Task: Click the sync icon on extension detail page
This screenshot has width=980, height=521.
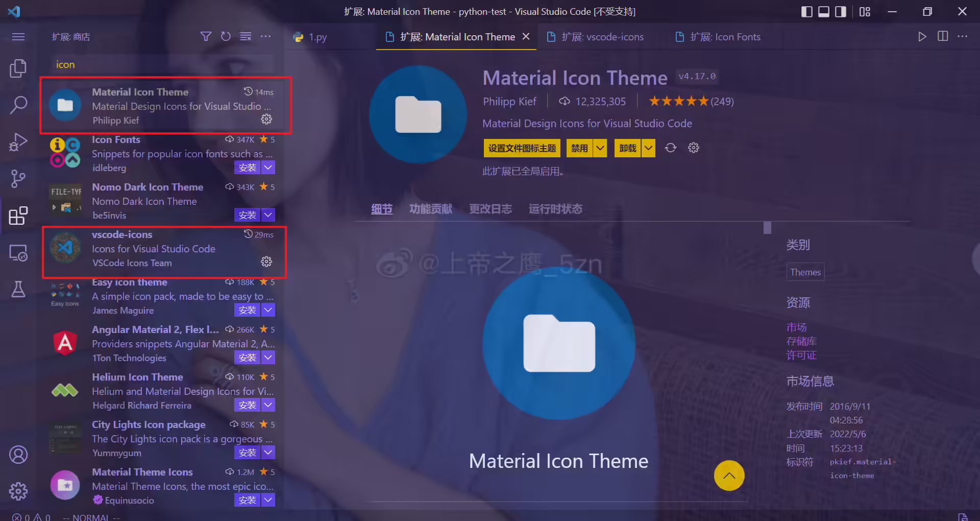Action: [671, 148]
